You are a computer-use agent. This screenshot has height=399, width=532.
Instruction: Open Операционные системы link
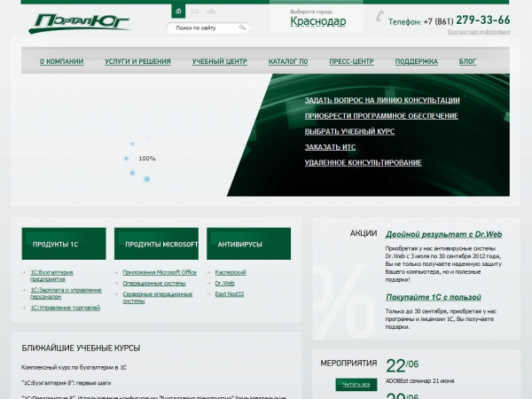point(154,283)
